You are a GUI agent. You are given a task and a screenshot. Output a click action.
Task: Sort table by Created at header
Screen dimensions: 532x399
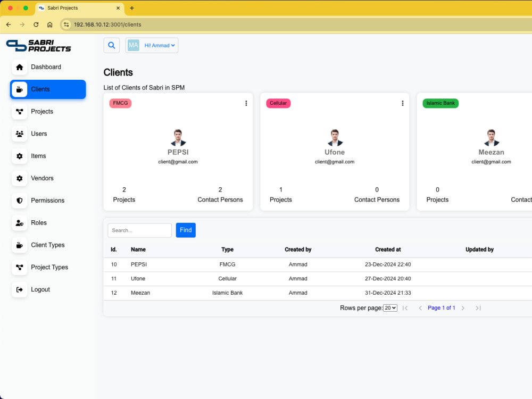388,250
